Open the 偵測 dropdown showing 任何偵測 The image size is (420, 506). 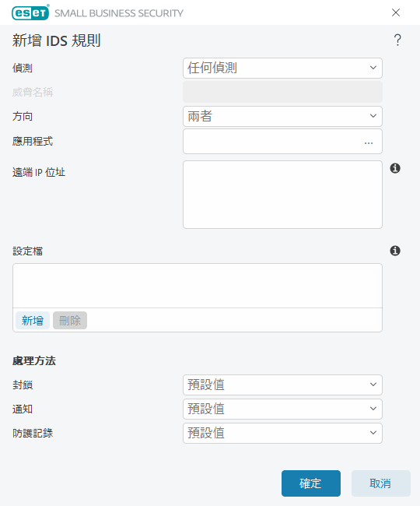pos(282,68)
